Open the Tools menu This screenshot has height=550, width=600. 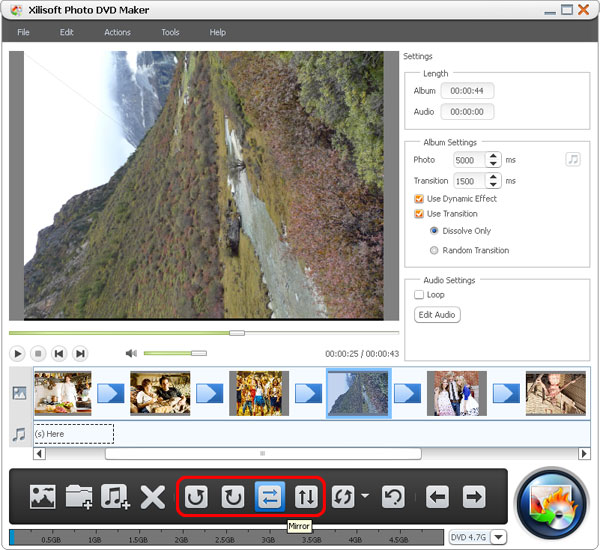point(170,32)
